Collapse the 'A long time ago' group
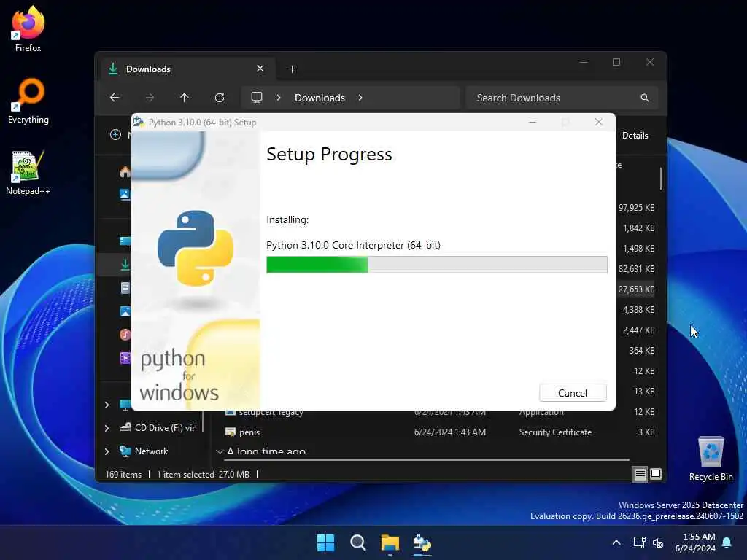 click(220, 451)
